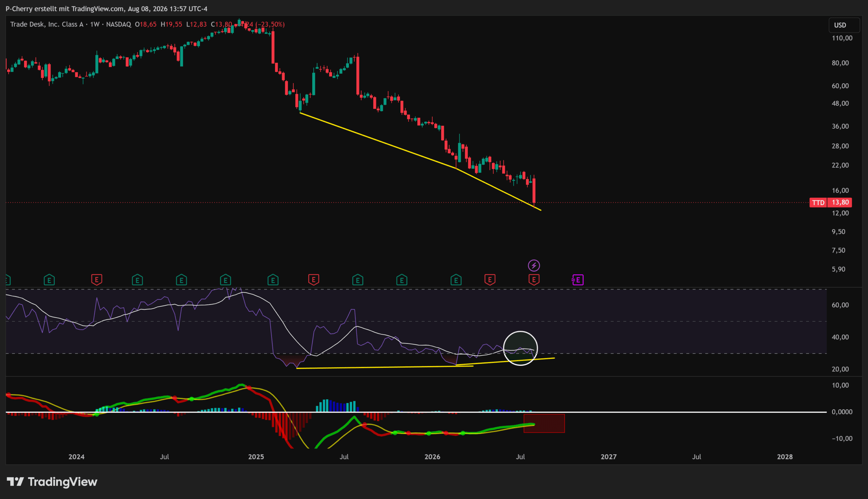Click the November 2025 green earnings marker
This screenshot has width=868, height=499.
click(401, 280)
